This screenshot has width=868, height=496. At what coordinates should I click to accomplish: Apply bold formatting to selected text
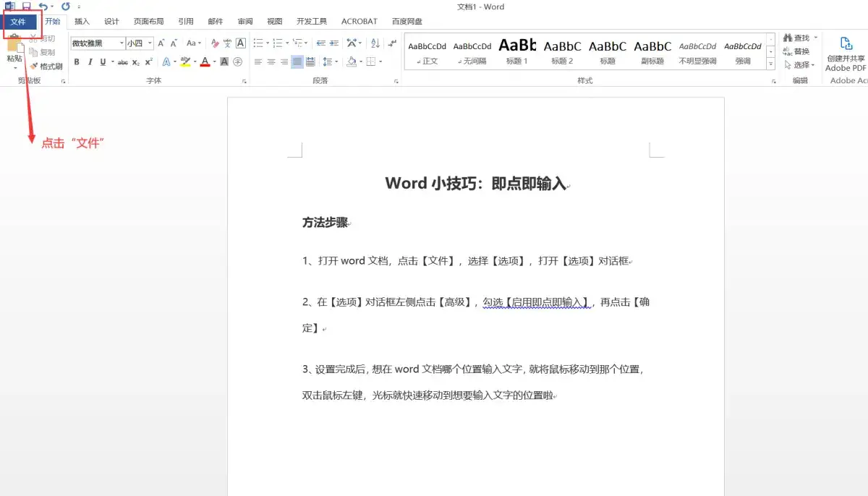point(76,61)
